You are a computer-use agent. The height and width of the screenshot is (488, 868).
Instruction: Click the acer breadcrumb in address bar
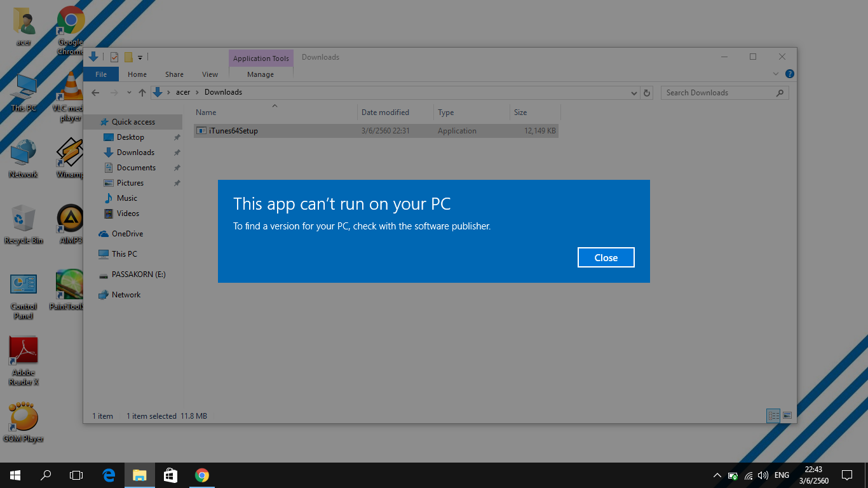[x=183, y=92]
